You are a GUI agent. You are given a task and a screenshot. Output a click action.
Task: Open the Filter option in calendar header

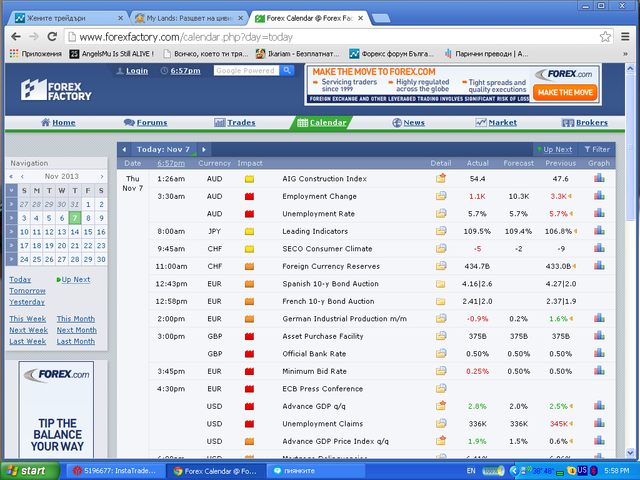pyautogui.click(x=597, y=149)
